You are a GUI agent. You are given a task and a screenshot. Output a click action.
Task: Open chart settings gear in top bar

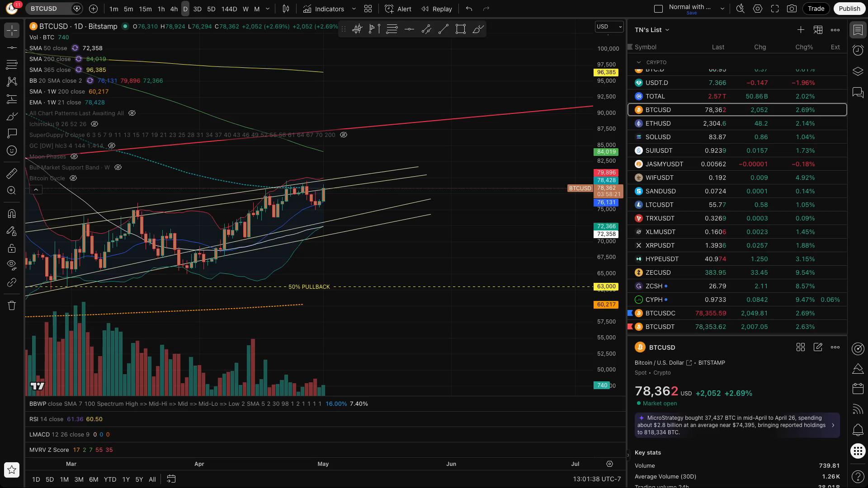(758, 9)
